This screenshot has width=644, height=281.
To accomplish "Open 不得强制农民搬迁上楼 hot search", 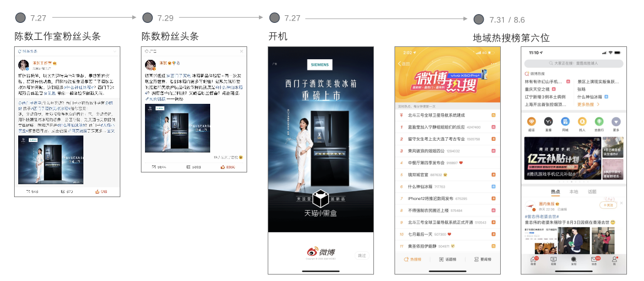I will click(448, 211).
